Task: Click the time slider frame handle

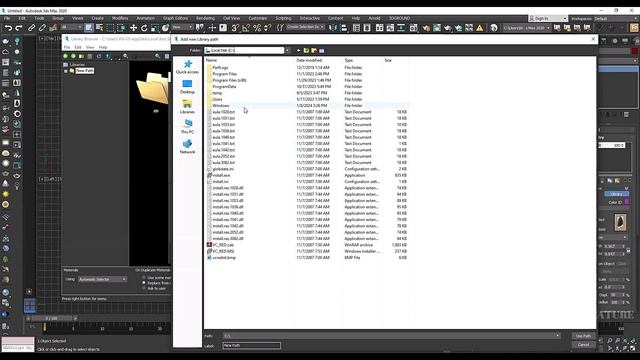Action: coord(51,318)
